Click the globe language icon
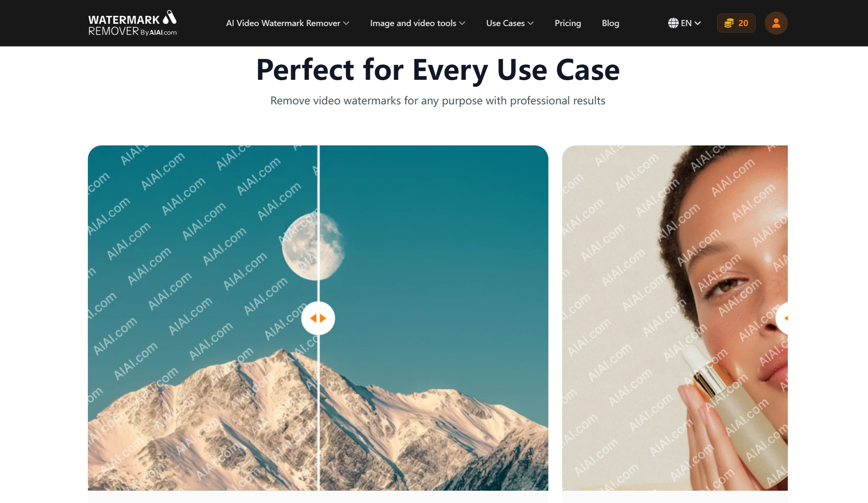This screenshot has width=868, height=503. coord(673,23)
